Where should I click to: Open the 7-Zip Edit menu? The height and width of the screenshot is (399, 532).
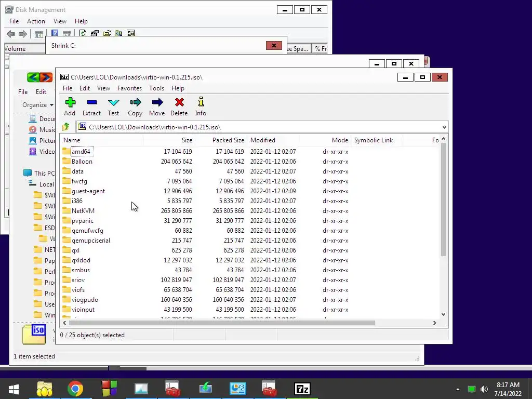pos(85,88)
